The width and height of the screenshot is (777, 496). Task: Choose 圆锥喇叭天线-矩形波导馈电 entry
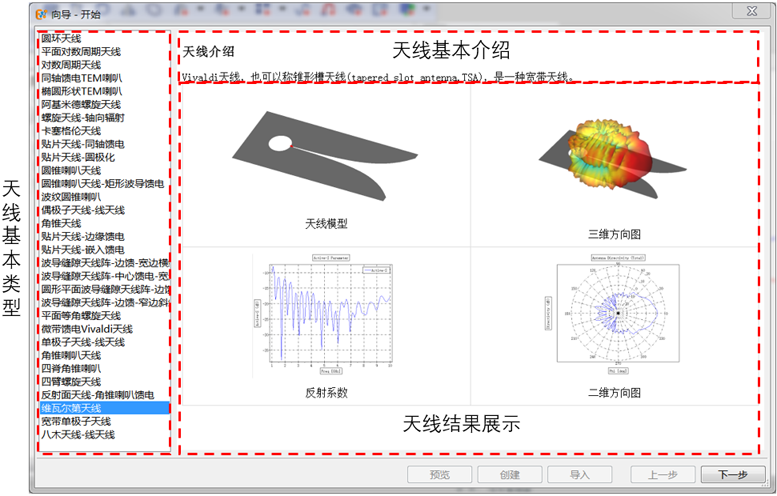(103, 184)
